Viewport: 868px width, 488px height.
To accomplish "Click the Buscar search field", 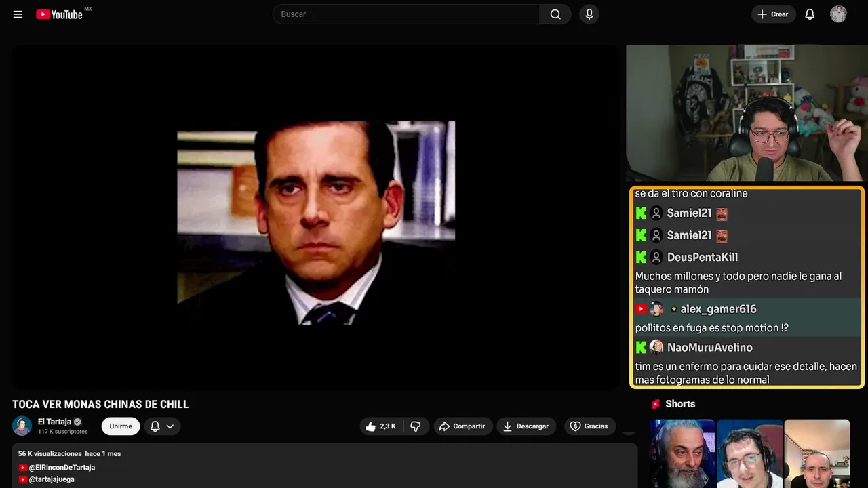I will pyautogui.click(x=406, y=14).
